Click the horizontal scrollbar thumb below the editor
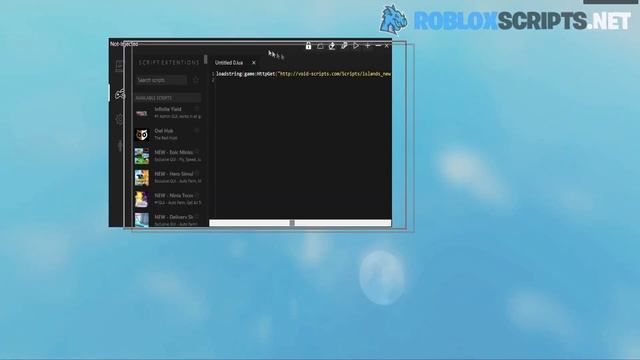The width and height of the screenshot is (640, 360). tap(292, 223)
